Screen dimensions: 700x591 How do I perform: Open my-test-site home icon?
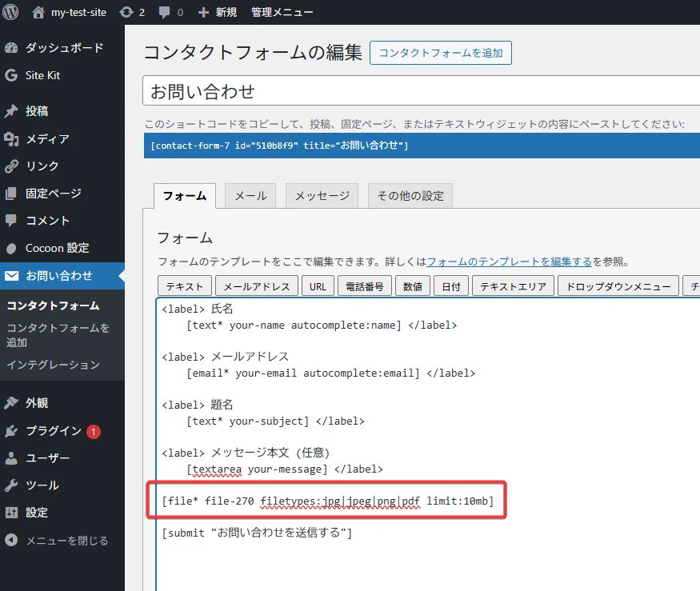38,12
